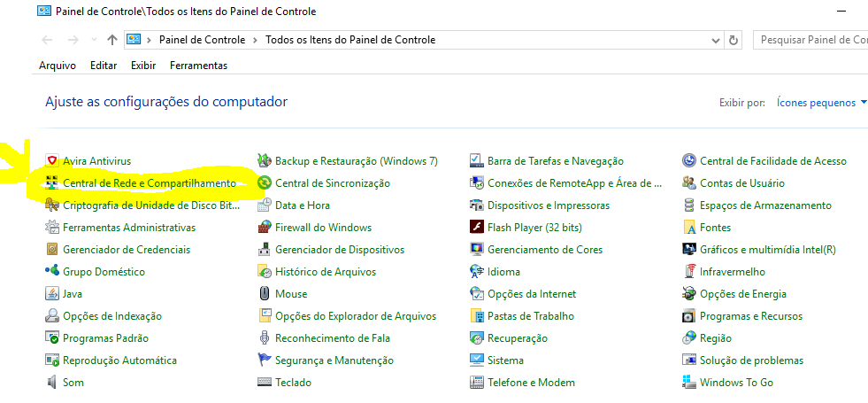Click the Pesquisar Painel de Controle search field
The width and height of the screenshot is (868, 403).
click(x=811, y=40)
